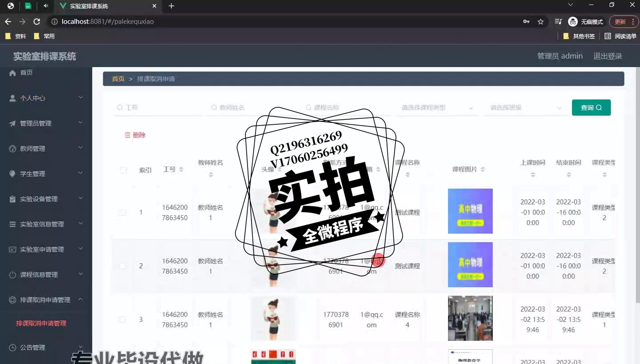Viewport: 640px width, 364px height.
Task: Open the 常用 bookmarks folder
Action: [44, 36]
